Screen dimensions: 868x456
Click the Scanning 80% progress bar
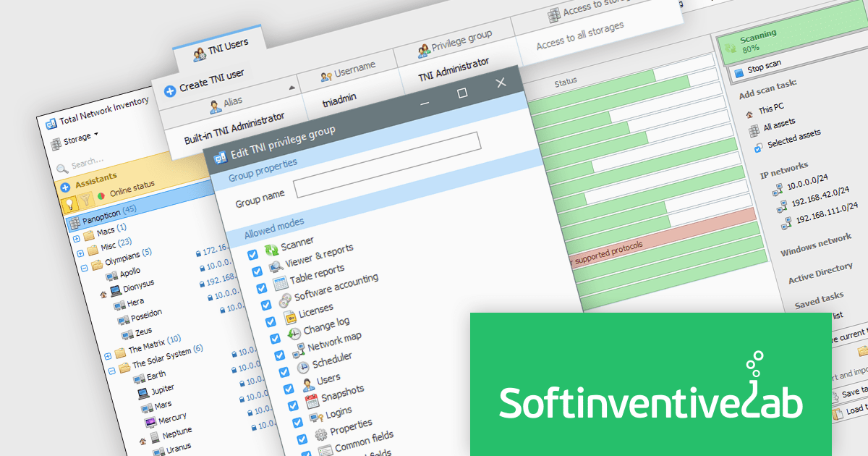pyautogui.click(x=788, y=42)
